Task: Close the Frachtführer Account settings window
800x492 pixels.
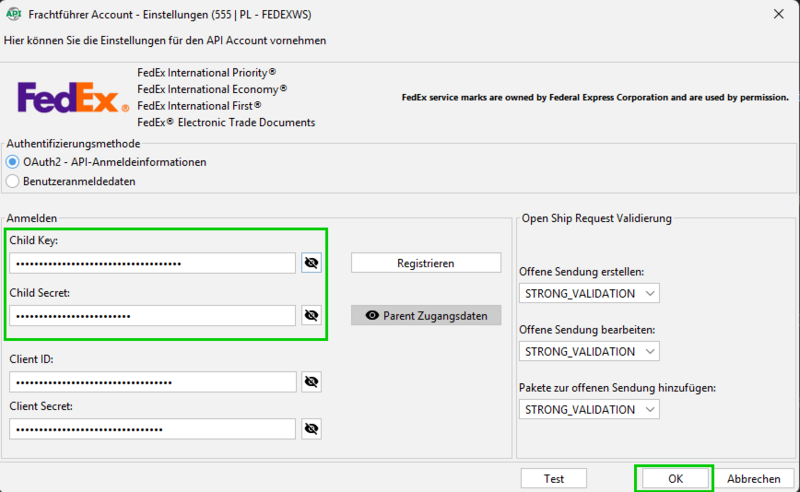Action: coord(779,14)
